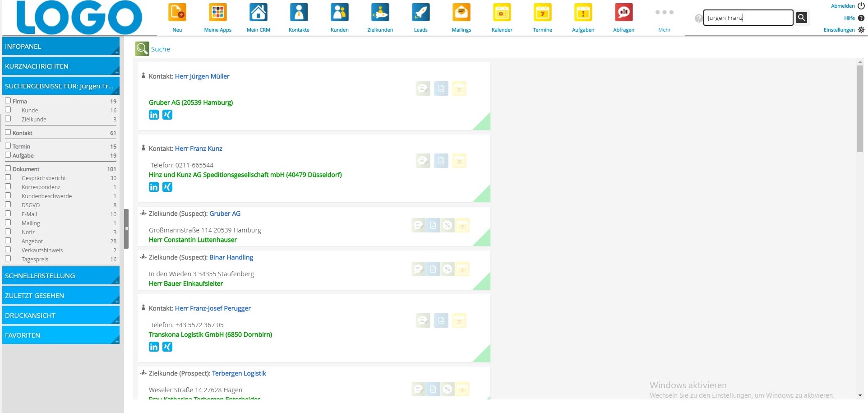Open the Aufgaben icon
868x413 pixels.
(x=583, y=13)
